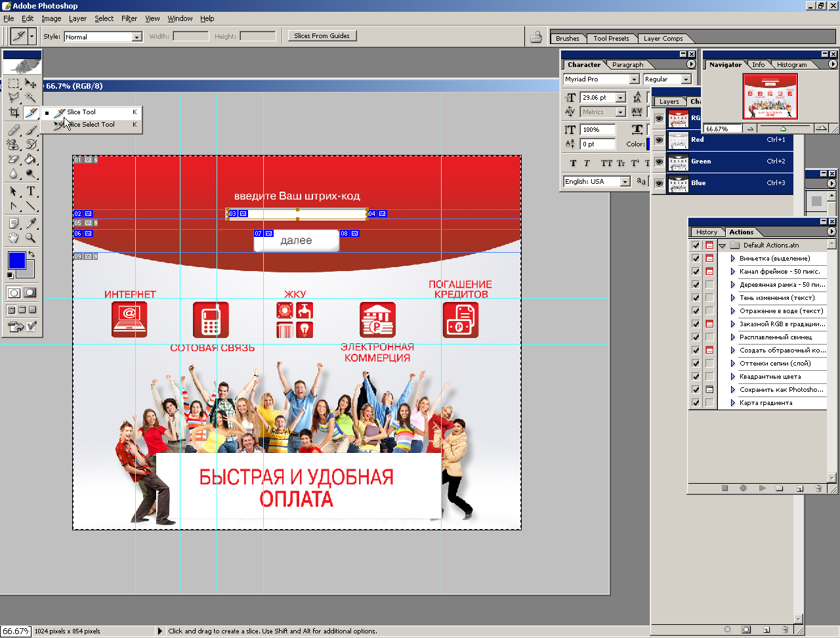Click the Navigator zoom in button
The height and width of the screenshot is (638, 840).
click(x=820, y=129)
